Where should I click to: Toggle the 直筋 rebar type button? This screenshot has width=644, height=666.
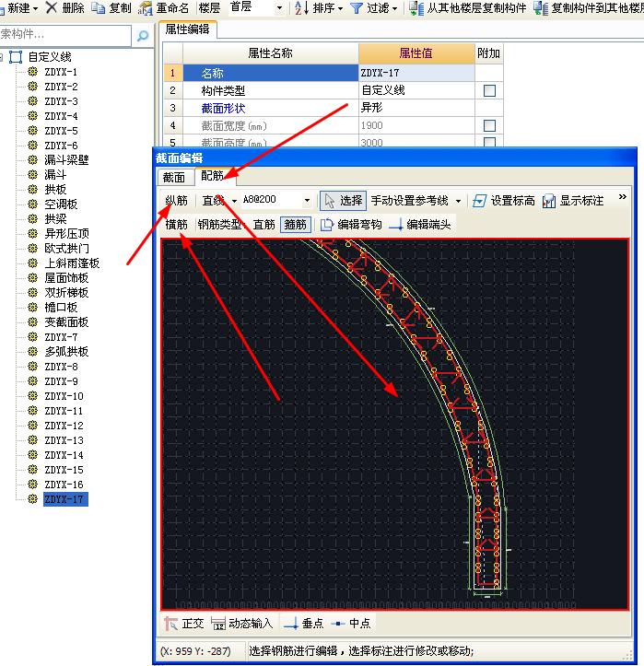click(x=263, y=224)
